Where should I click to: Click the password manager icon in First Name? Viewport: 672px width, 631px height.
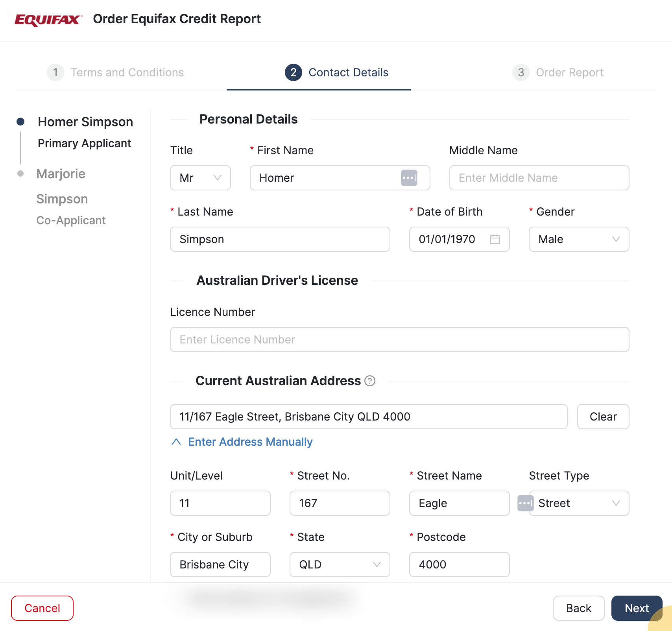pyautogui.click(x=409, y=178)
